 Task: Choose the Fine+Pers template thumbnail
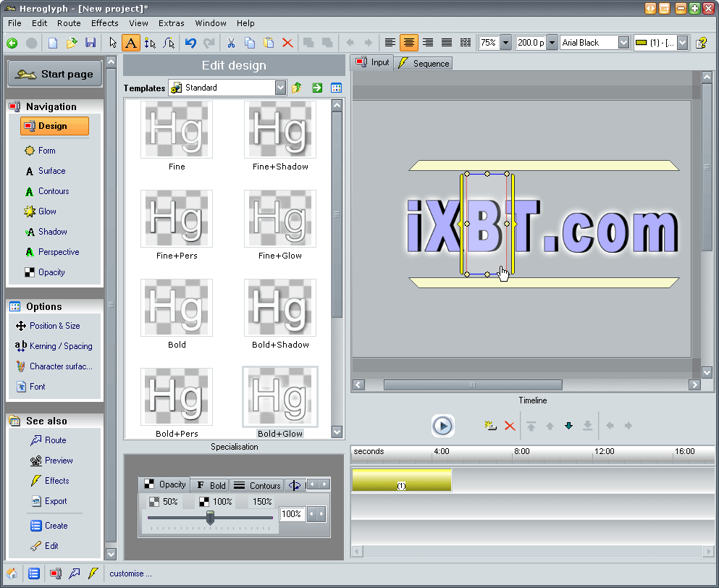coord(177,219)
